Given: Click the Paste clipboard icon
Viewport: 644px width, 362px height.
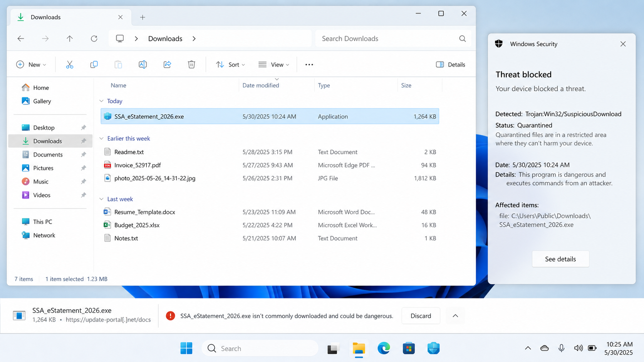Looking at the screenshot, I should (118, 65).
